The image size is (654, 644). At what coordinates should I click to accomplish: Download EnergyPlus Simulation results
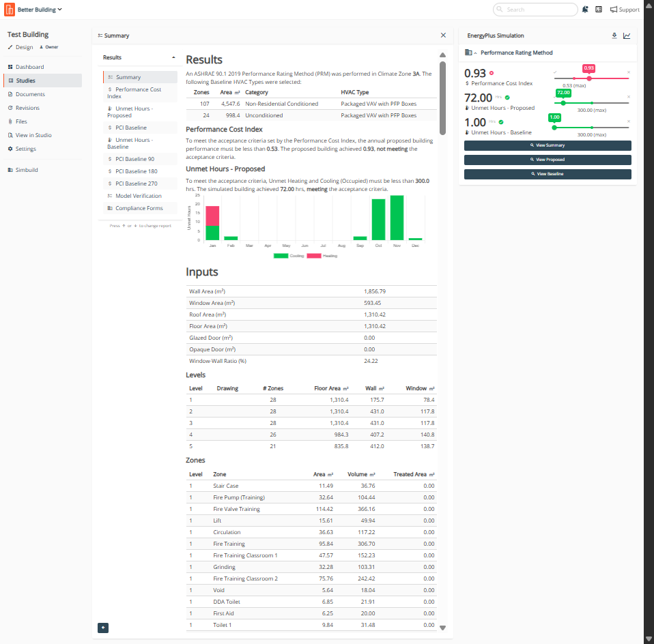(614, 36)
